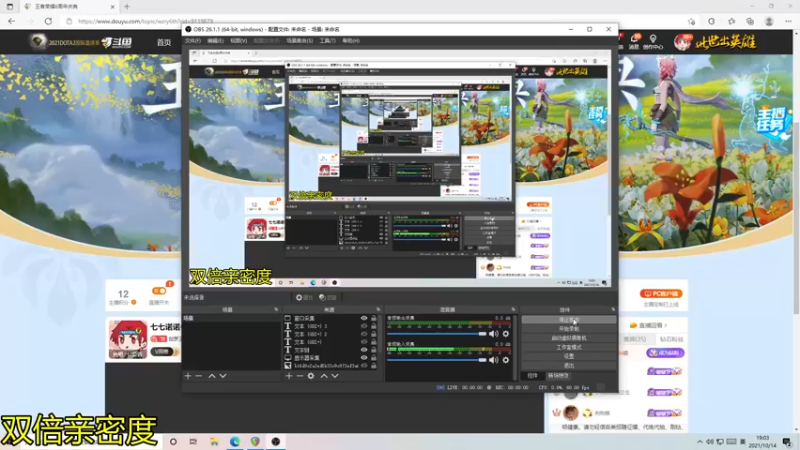Lock the 文本 (GDI+) 3 source
This screenshot has width=800, height=450.
tap(374, 326)
